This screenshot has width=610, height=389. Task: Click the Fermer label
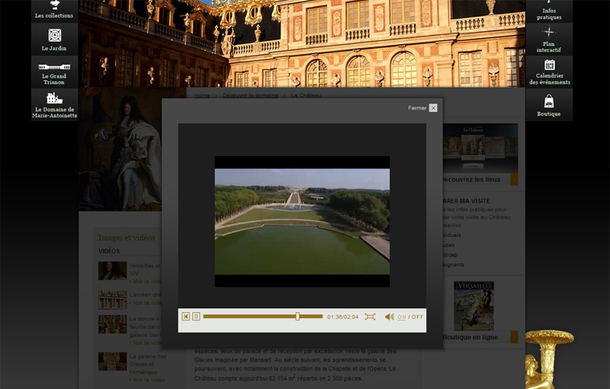coord(417,108)
